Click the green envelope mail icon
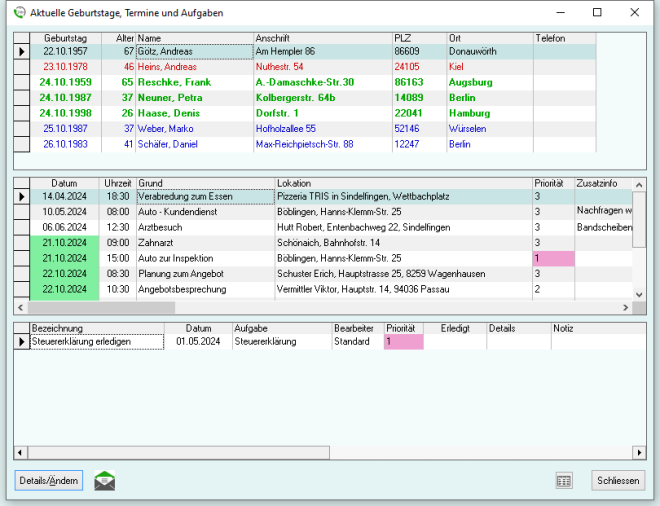Screen dimensions: 660x506 (x=105, y=480)
